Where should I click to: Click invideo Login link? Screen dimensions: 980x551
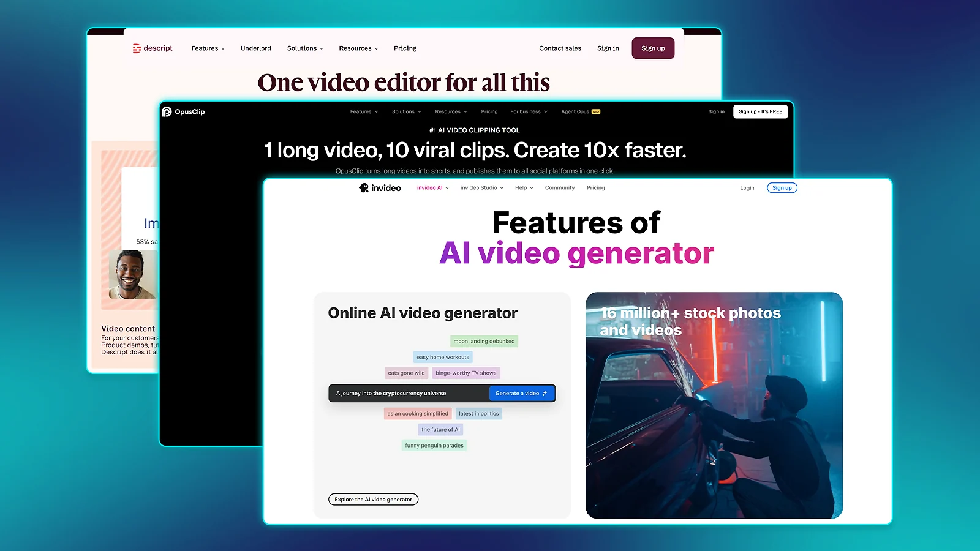tap(747, 188)
